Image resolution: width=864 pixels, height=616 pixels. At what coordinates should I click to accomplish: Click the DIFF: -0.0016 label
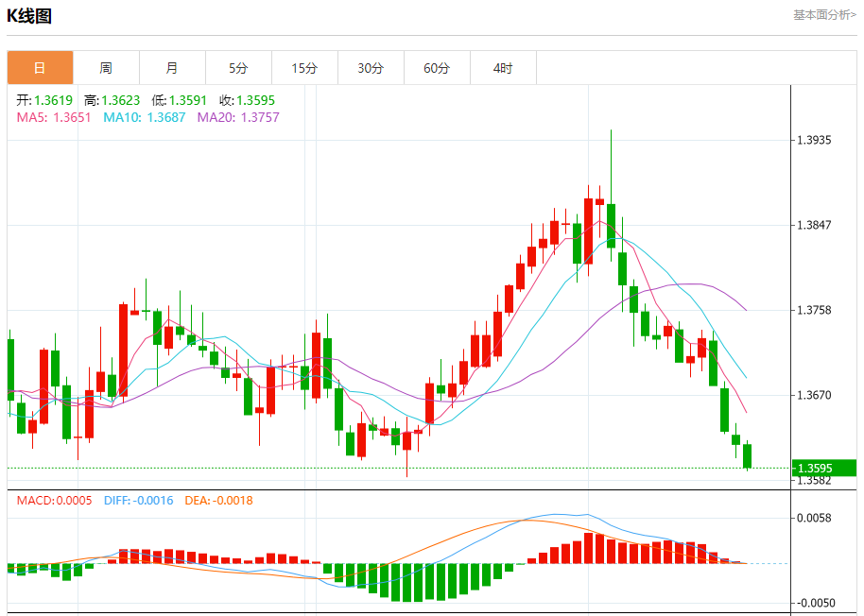point(138,501)
